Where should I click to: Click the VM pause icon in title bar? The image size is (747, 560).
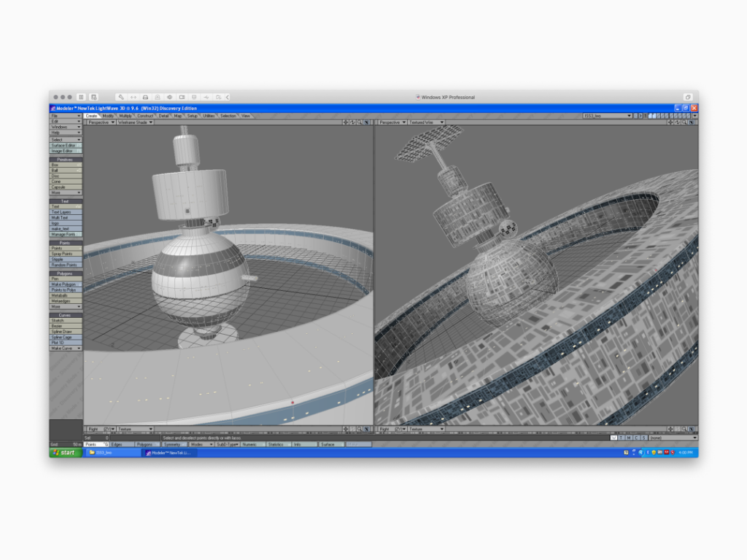[82, 97]
